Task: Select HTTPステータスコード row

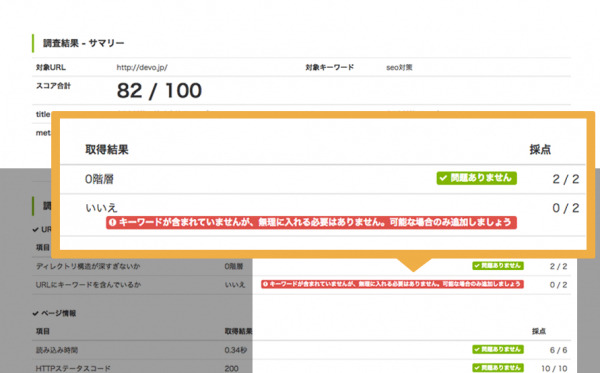Action: 302,366
